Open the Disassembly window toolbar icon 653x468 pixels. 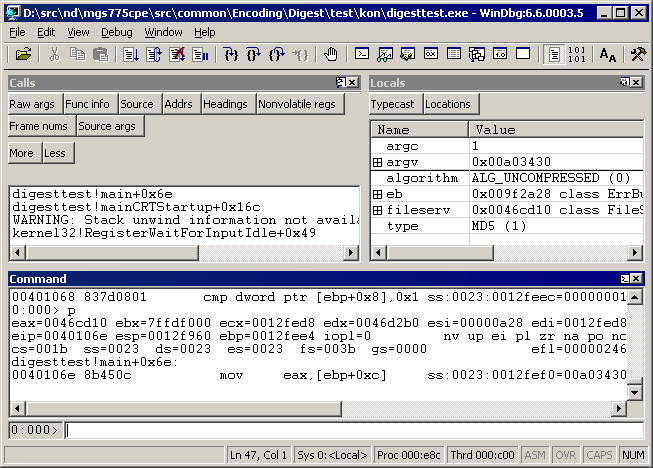pyautogui.click(x=500, y=54)
